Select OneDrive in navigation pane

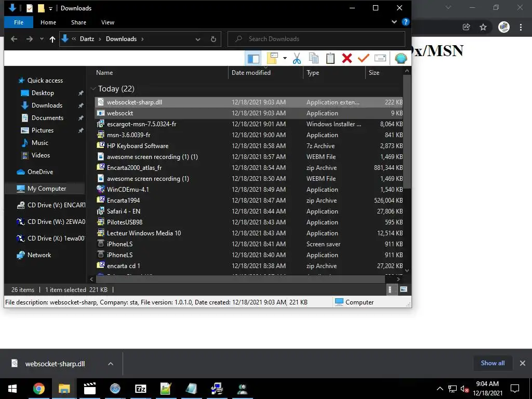tap(40, 171)
